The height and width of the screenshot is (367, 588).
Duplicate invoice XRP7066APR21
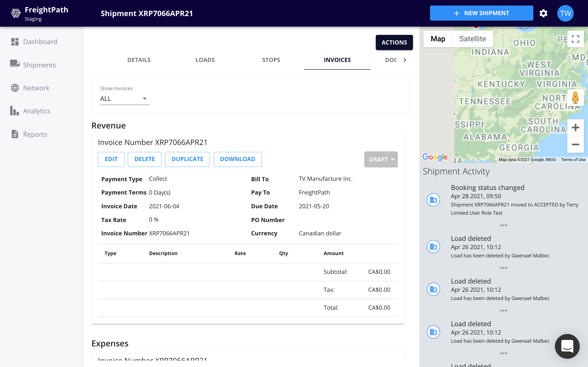(187, 159)
